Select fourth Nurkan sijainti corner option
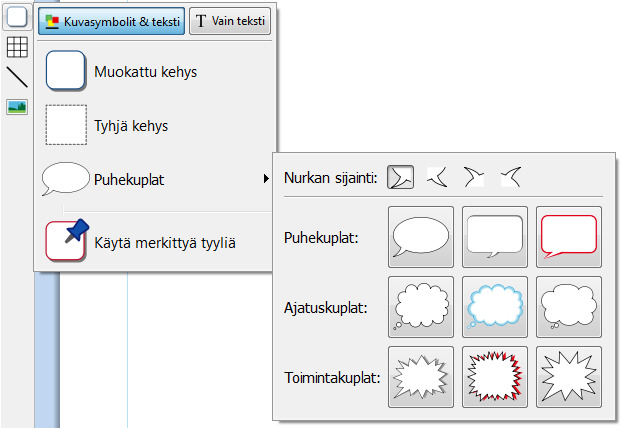Viewport: 622px width, 428px height. [x=511, y=177]
